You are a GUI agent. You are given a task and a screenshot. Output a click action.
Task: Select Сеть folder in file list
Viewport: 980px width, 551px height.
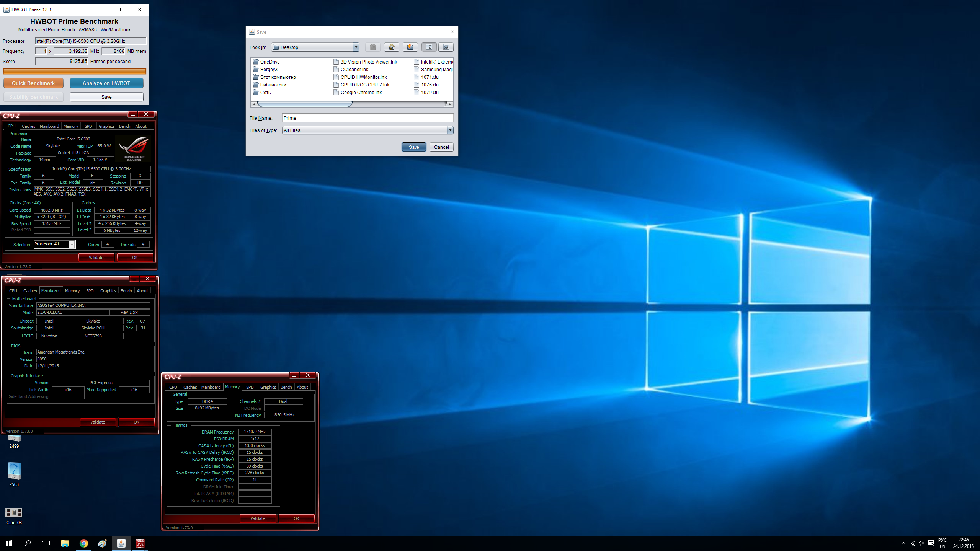coord(261,92)
